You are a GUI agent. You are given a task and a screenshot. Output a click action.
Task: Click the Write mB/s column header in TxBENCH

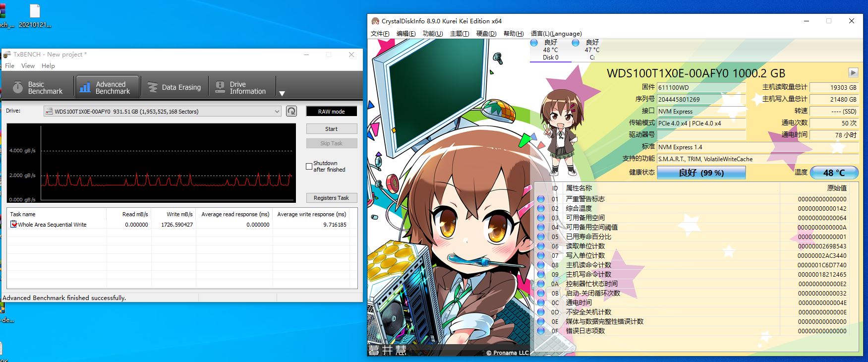(x=174, y=214)
